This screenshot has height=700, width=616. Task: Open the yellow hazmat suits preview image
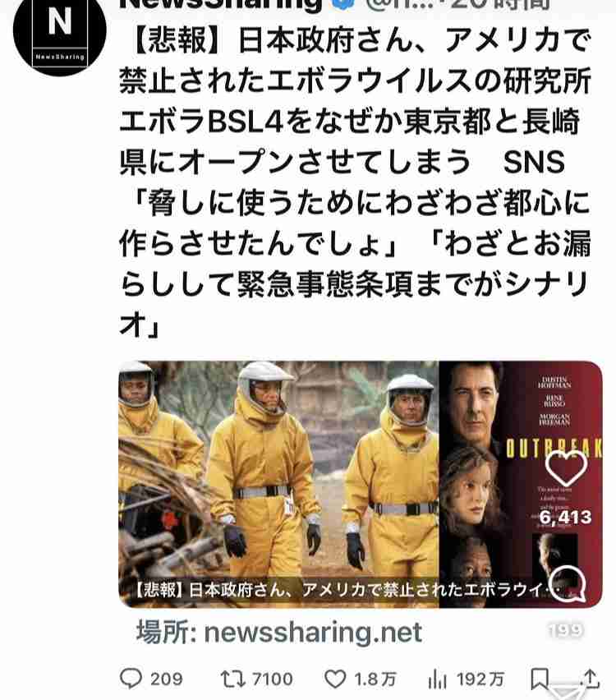[278, 484]
